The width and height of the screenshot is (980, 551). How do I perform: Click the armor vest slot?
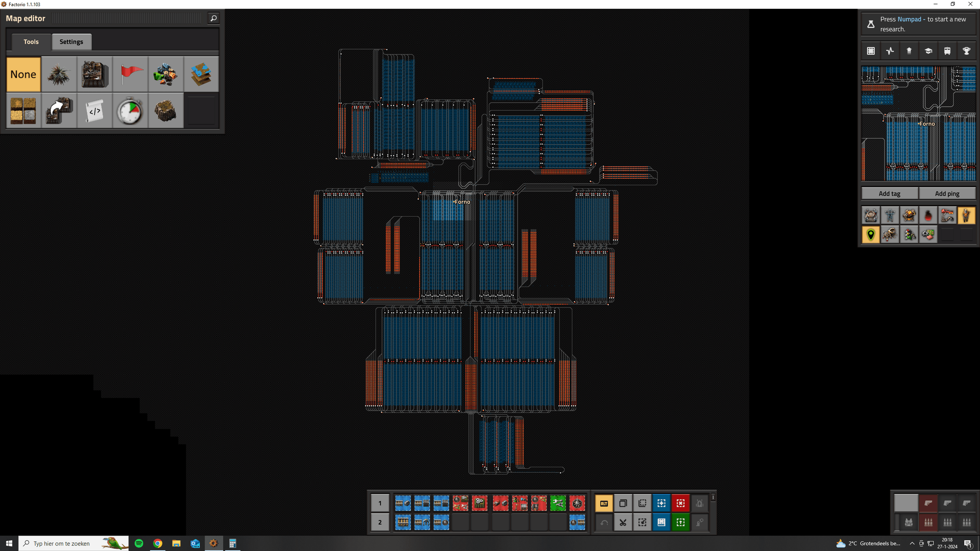[909, 522]
